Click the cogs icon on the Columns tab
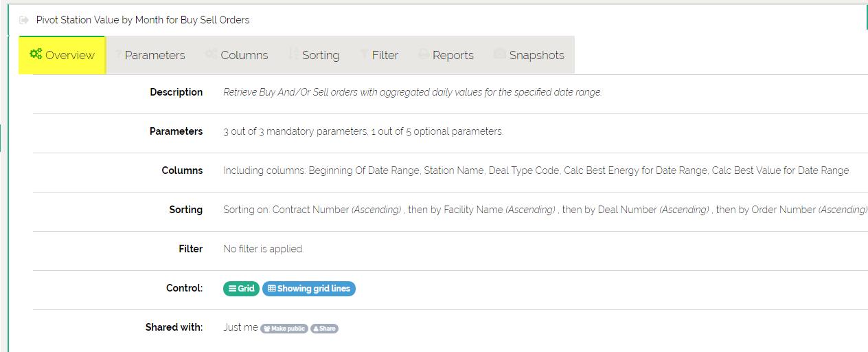 pyautogui.click(x=211, y=54)
